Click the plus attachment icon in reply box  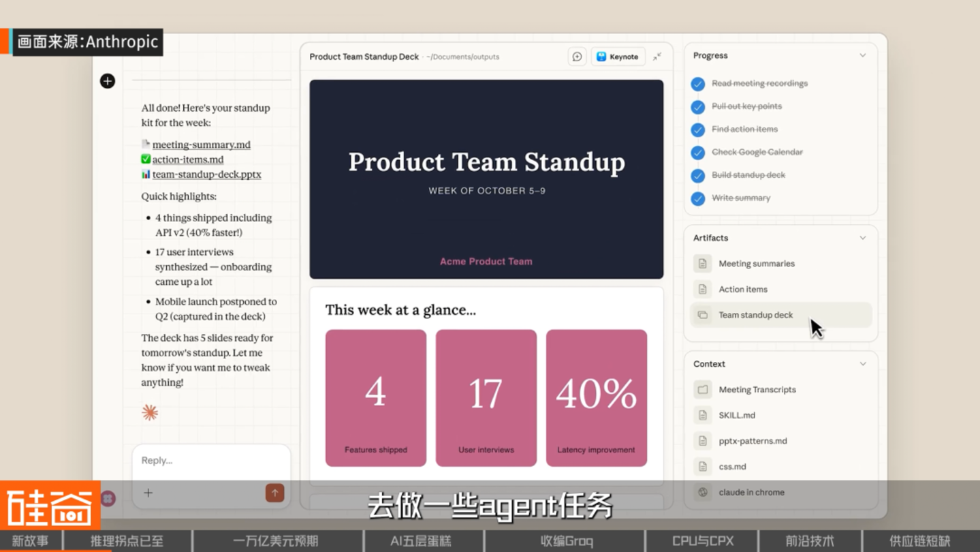pyautogui.click(x=148, y=493)
